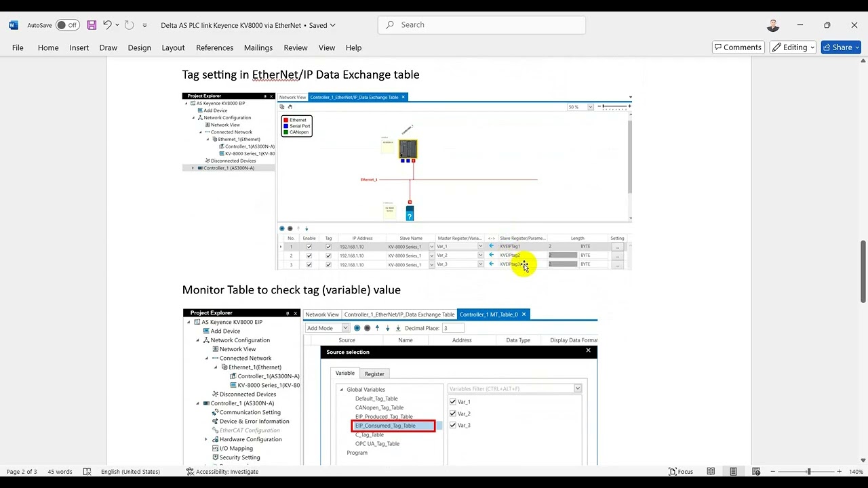
Task: Switch to Register tab in Source selection
Action: click(374, 373)
